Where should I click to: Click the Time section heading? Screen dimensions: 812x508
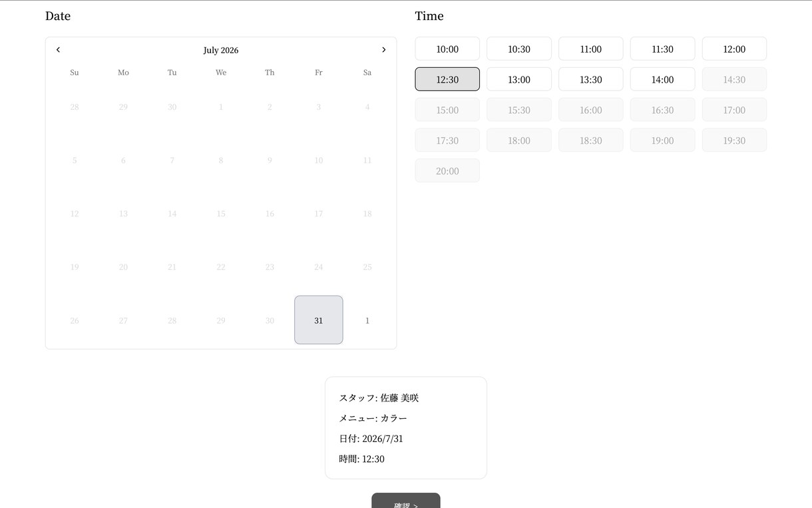(x=429, y=16)
